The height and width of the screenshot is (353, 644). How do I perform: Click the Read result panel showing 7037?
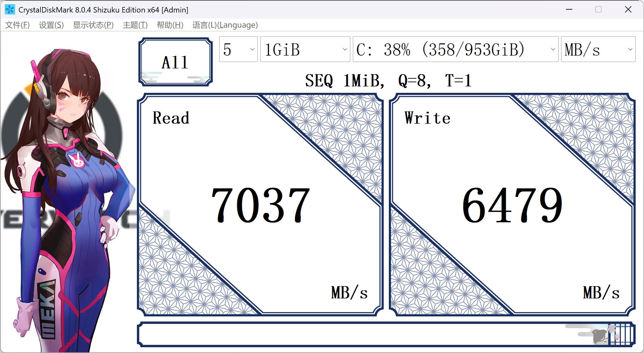[260, 205]
